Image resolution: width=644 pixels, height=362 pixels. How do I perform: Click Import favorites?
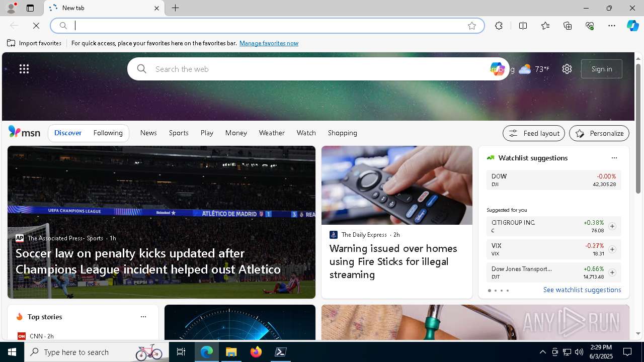pyautogui.click(x=34, y=43)
